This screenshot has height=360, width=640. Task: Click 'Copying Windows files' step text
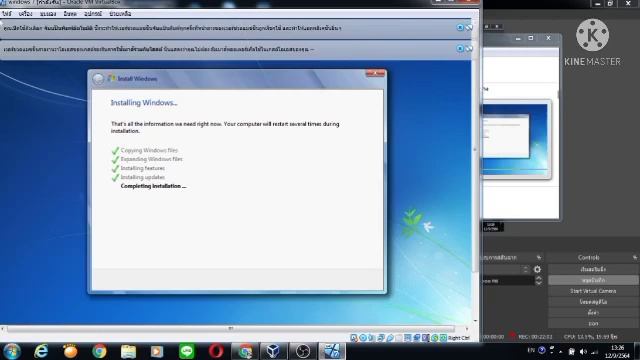tap(149, 150)
